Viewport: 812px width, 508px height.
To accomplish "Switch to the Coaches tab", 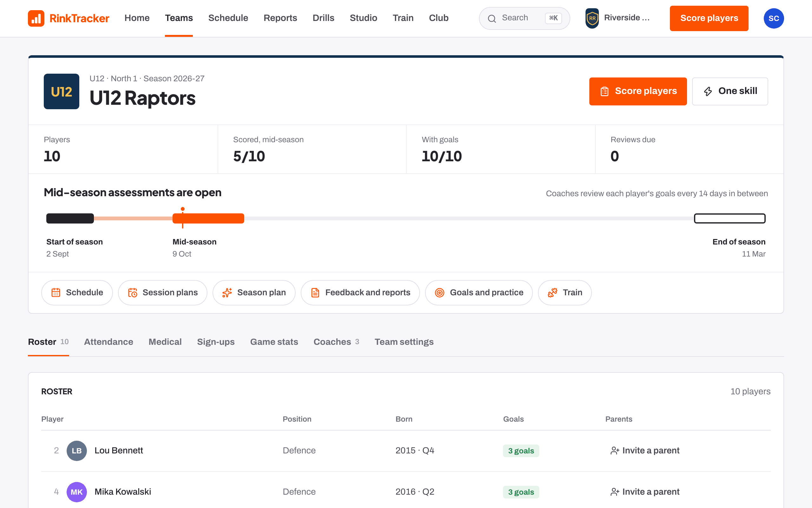I will [x=336, y=342].
